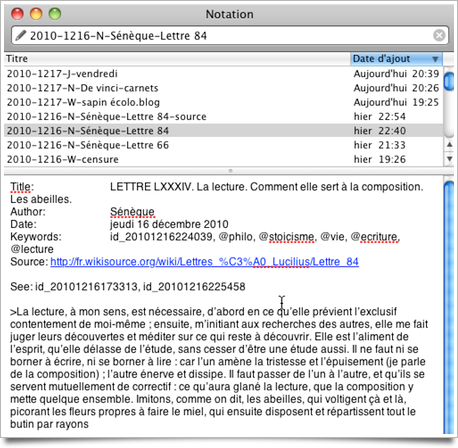Click the pencil icon in the search field
The image size is (458, 448).
click(21, 35)
